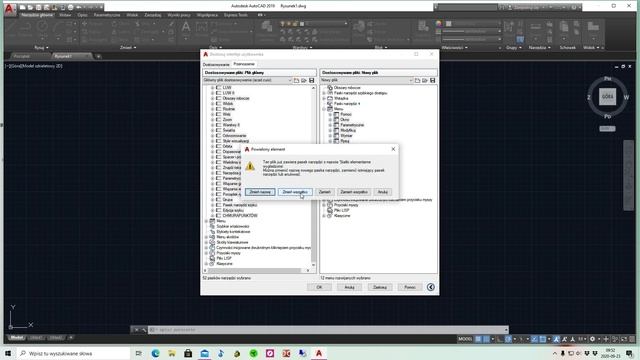Click Zastosuj in the customization dialog
The height and width of the screenshot is (360, 640).
[380, 287]
